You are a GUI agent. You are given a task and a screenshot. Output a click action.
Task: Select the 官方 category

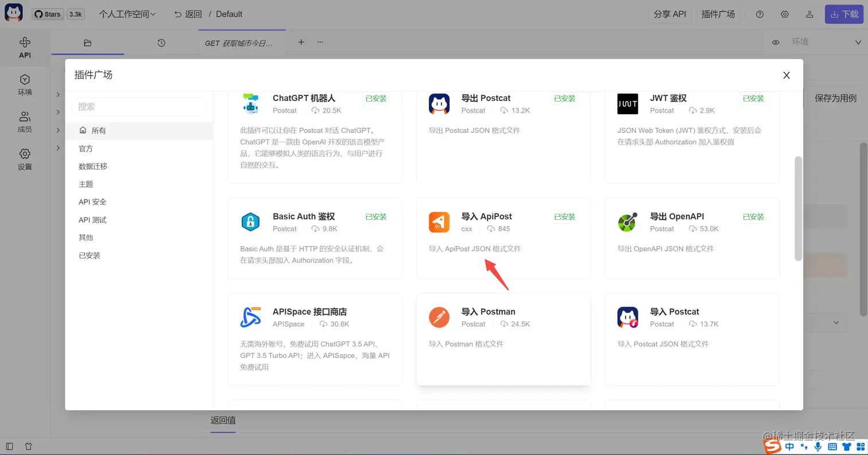139,149
